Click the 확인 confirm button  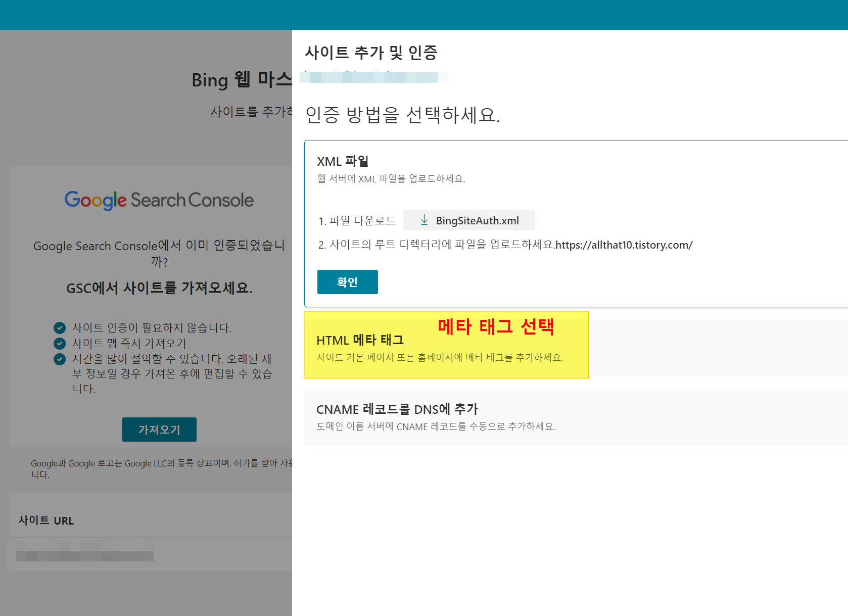pyautogui.click(x=347, y=282)
